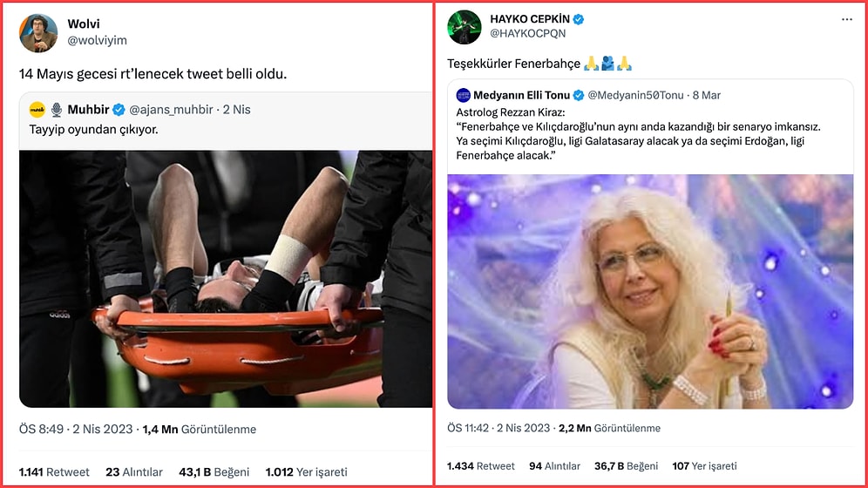Click Hayko Cepkin's profile avatar
This screenshot has height=488, width=868.
coord(464,26)
